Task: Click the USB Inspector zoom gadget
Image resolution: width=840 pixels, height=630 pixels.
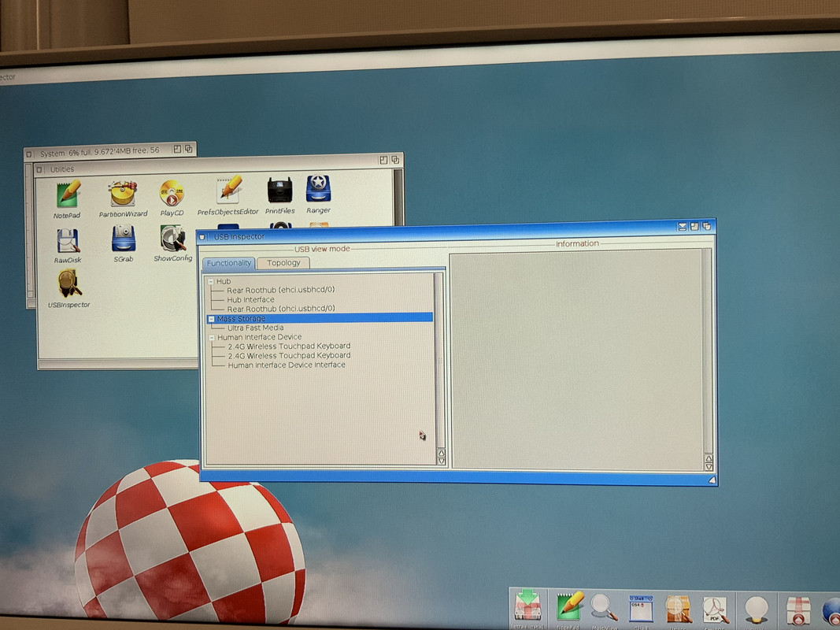Action: [x=694, y=227]
